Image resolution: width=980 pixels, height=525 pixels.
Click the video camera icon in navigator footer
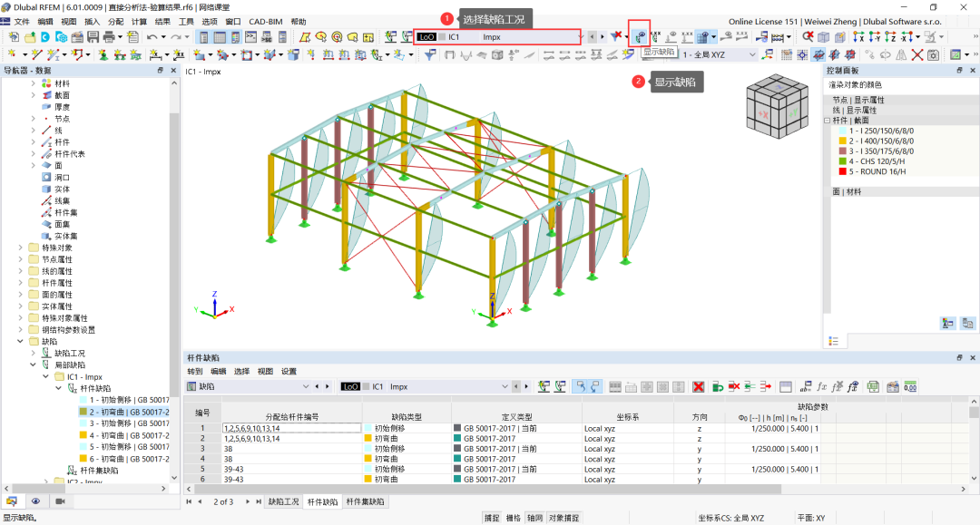click(60, 501)
